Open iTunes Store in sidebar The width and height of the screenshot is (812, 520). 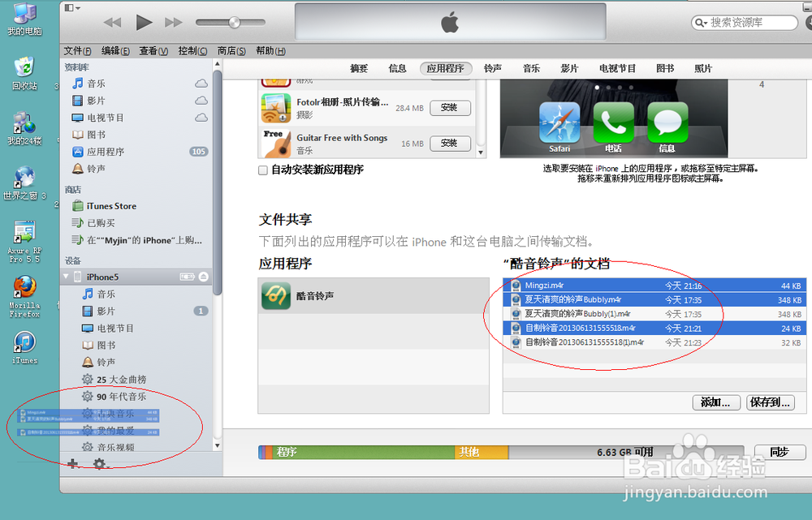(136, 206)
